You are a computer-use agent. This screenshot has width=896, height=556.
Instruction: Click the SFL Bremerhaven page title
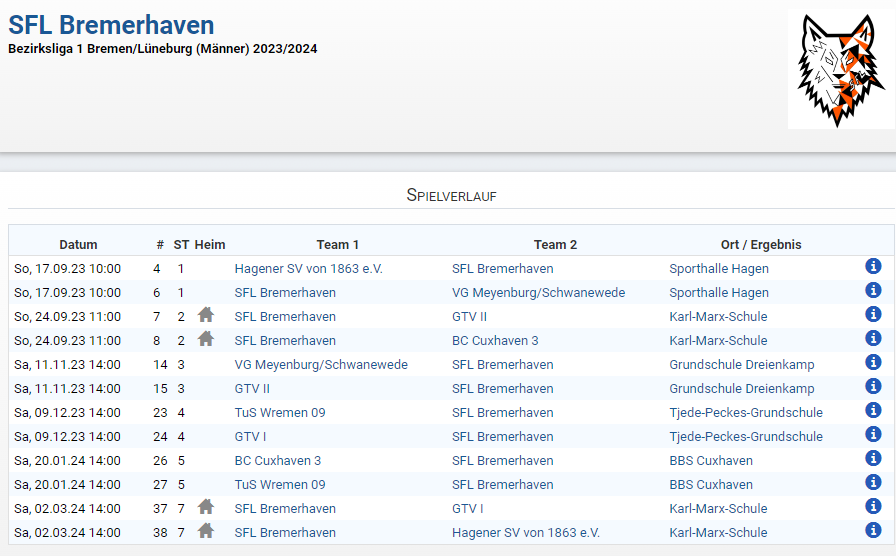pyautogui.click(x=111, y=25)
